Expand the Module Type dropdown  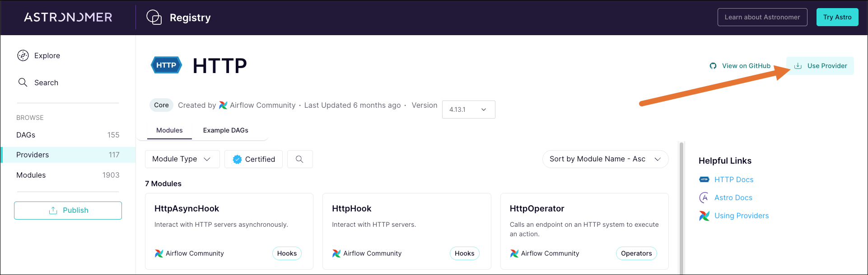coord(182,159)
